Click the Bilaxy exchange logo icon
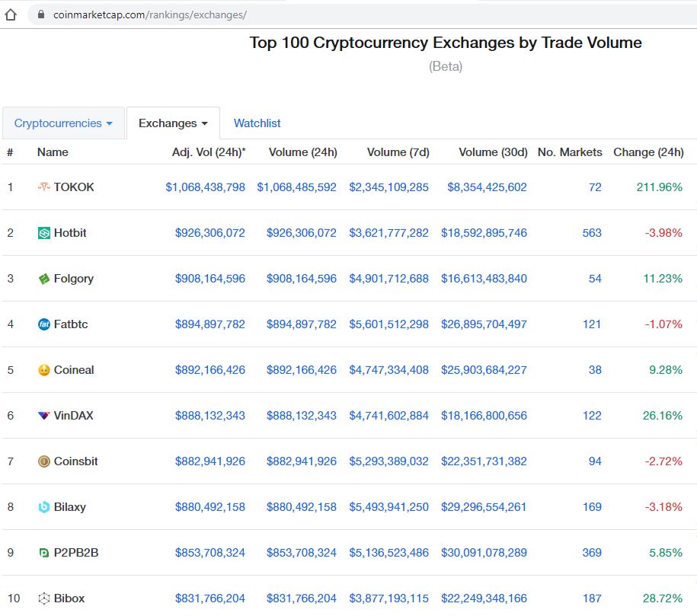697x616 pixels. coord(43,507)
